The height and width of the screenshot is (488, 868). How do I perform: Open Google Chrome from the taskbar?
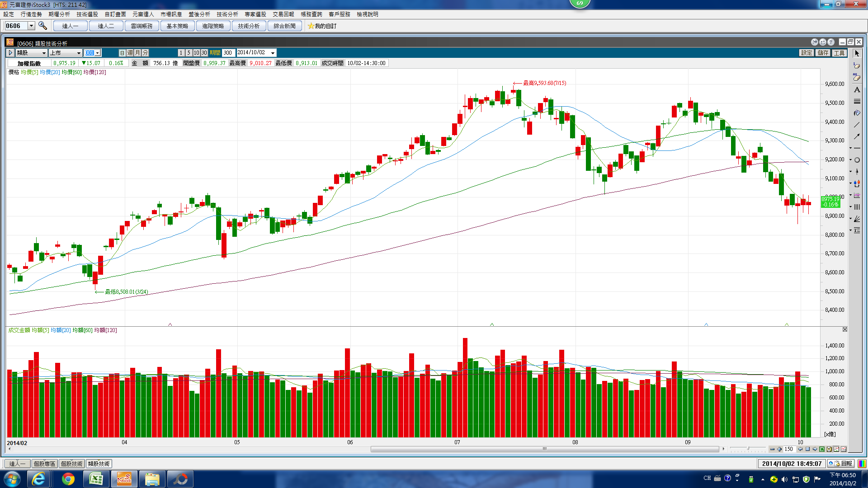tap(68, 479)
